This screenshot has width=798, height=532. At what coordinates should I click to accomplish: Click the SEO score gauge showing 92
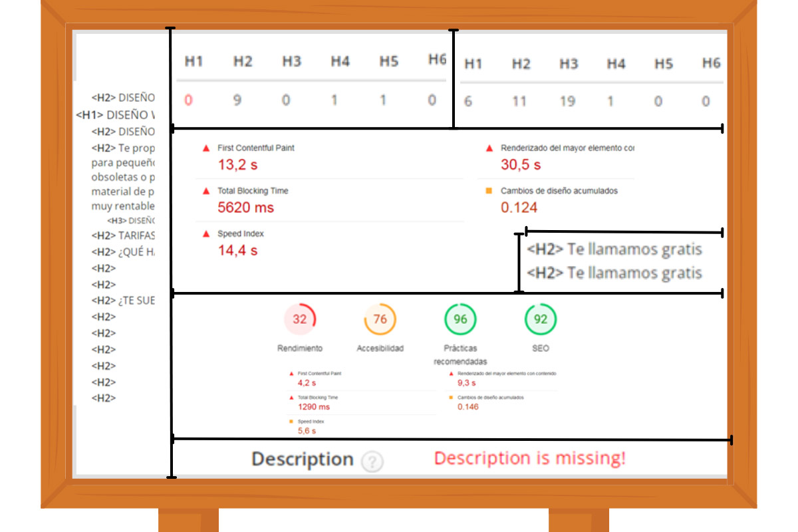pos(541,319)
